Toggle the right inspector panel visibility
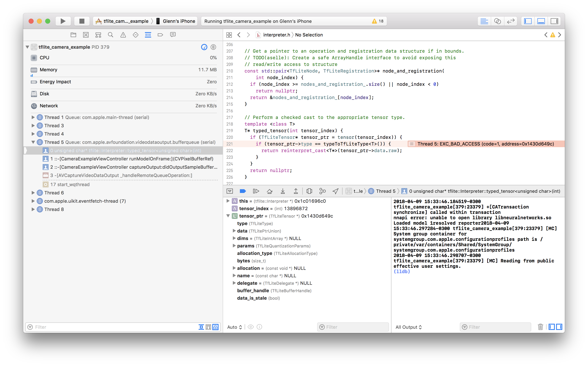Viewport: 588px width, 366px height. pos(554,21)
